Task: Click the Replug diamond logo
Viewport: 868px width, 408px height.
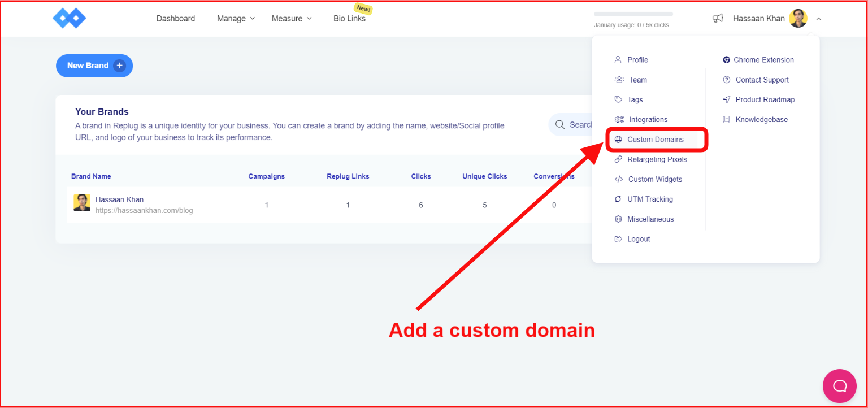Action: (70, 19)
